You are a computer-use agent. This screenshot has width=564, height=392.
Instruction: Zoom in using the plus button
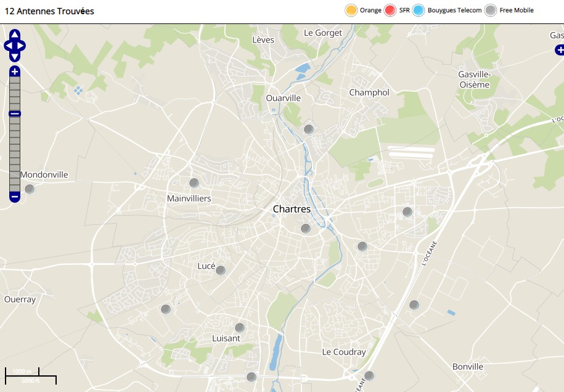15,71
